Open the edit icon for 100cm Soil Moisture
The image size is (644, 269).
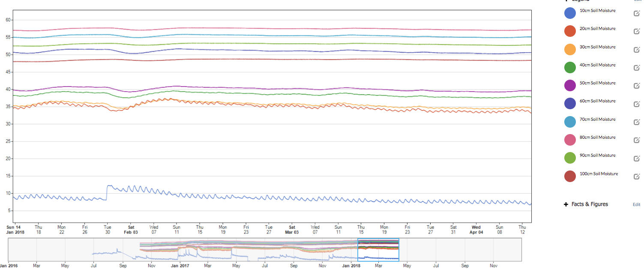636,176
